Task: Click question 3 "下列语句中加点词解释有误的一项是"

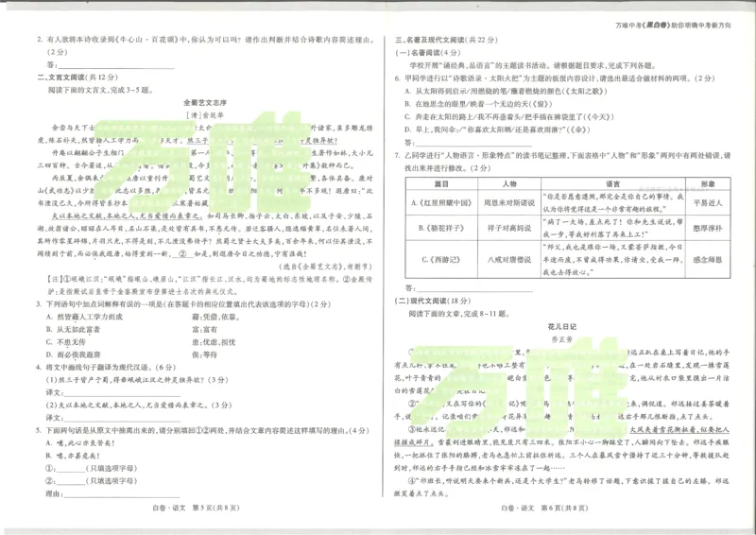Action: [x=183, y=304]
